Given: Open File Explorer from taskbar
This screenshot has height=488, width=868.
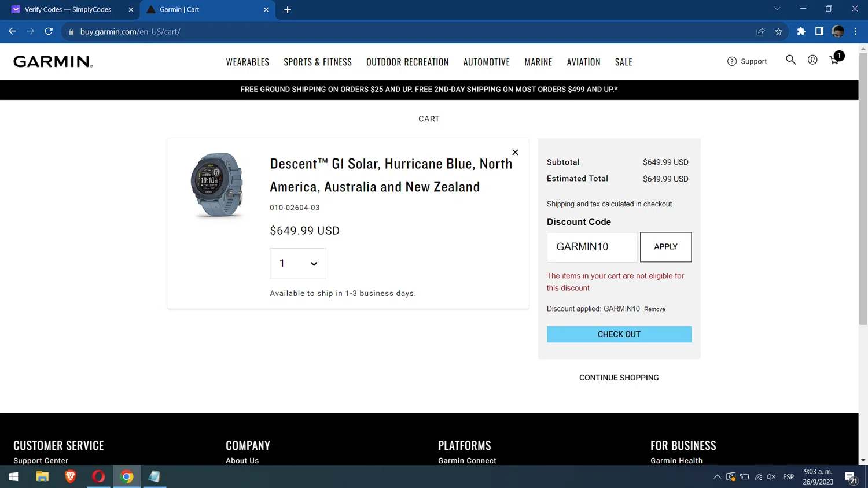Looking at the screenshot, I should pos(42,476).
